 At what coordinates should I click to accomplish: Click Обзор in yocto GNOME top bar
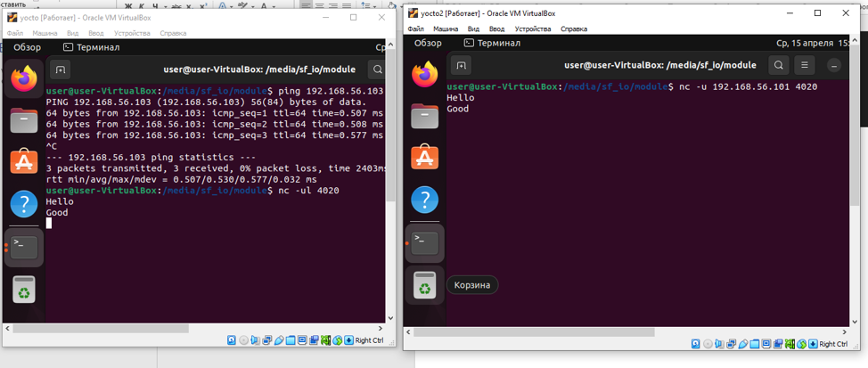27,47
